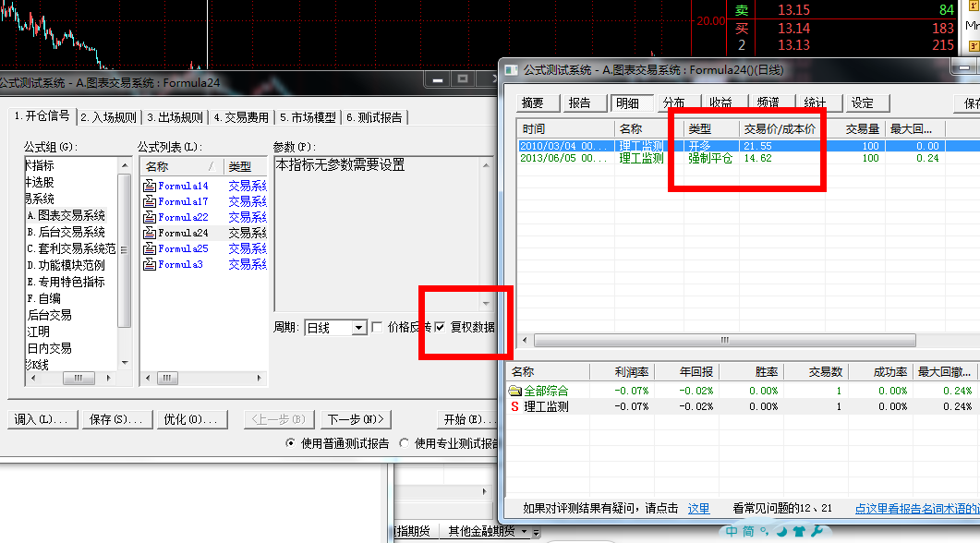Toggle 复权数据 checkbox
The width and height of the screenshot is (980, 543).
440,327
